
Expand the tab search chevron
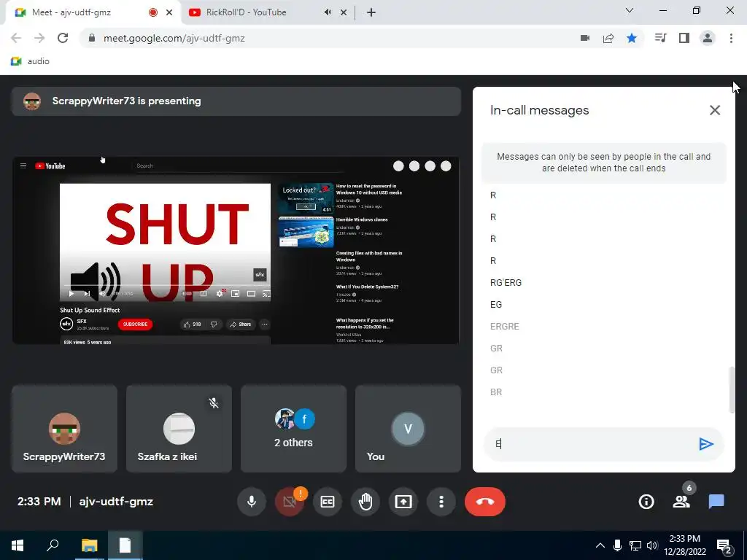(630, 10)
